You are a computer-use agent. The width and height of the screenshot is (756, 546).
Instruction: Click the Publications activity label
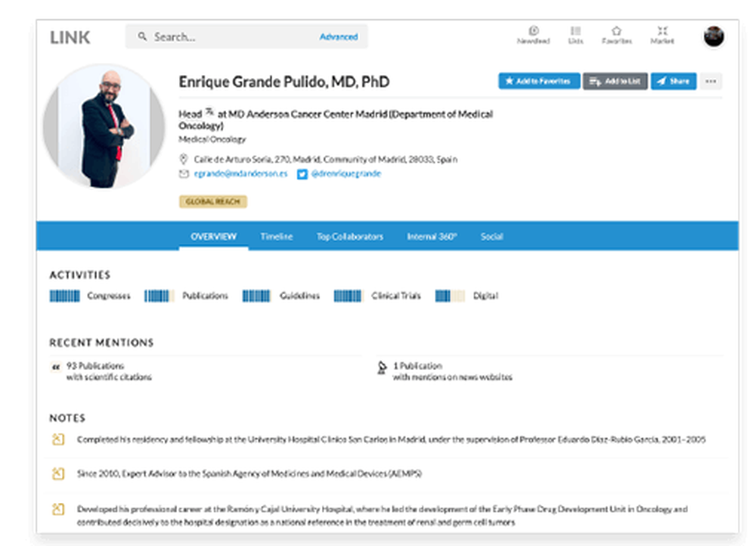(205, 296)
